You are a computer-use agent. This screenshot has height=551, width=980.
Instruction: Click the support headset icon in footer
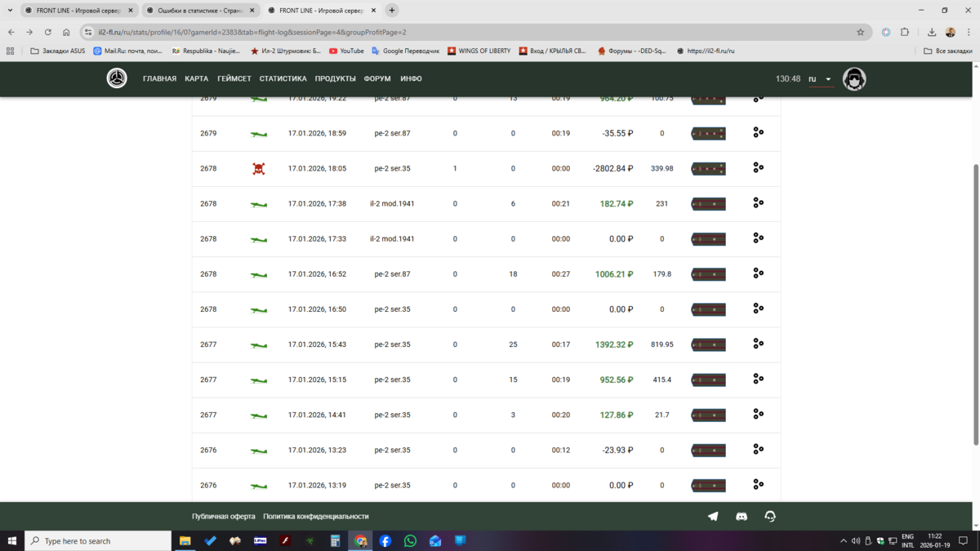769,517
